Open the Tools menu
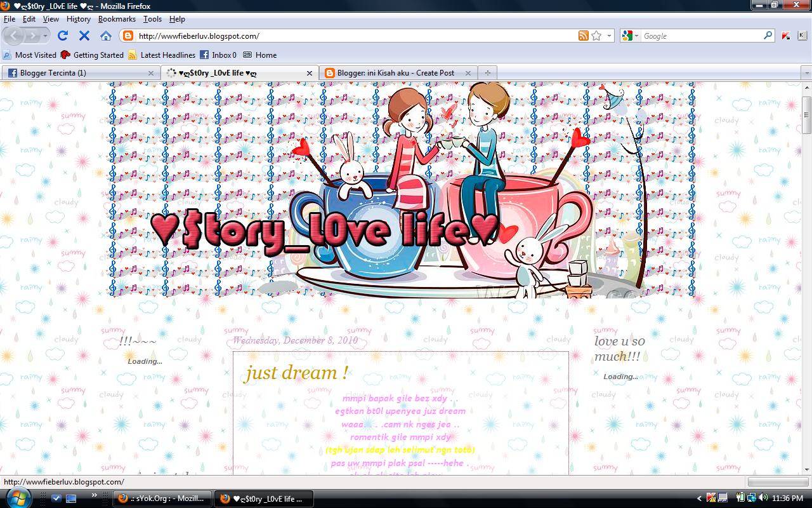812x508 pixels. point(152,19)
